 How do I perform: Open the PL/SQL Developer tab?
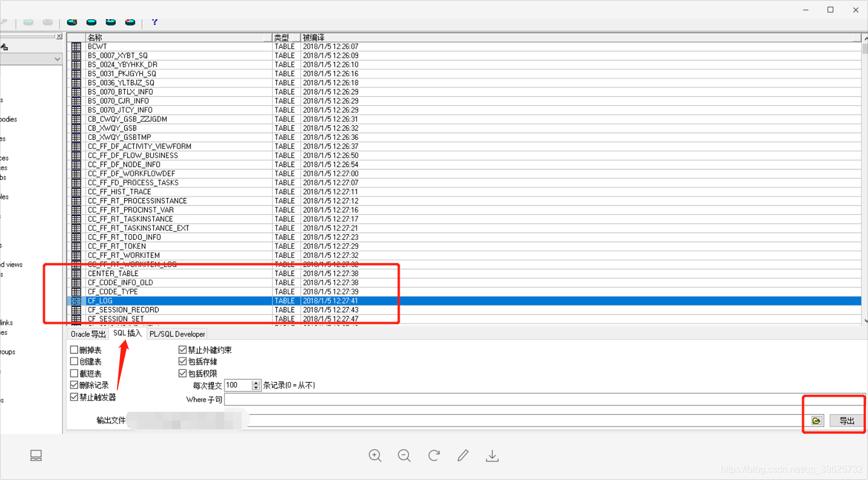click(177, 334)
